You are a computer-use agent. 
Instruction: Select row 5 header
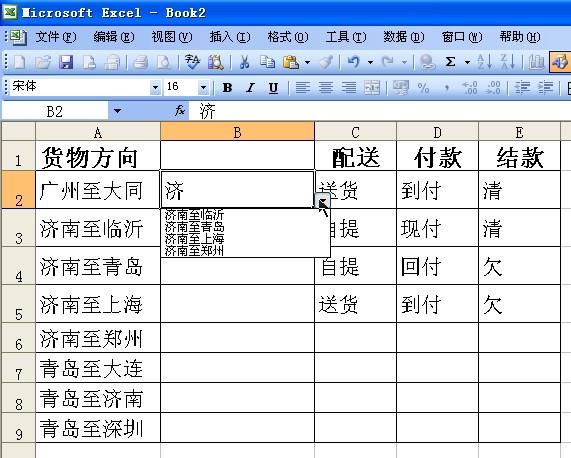(x=19, y=304)
